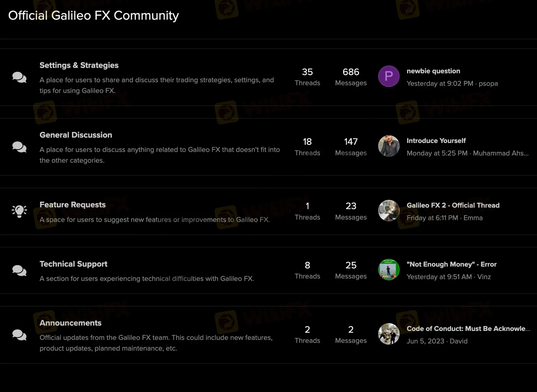Click Muhammad Ahsan's avatar photo

coord(388,146)
